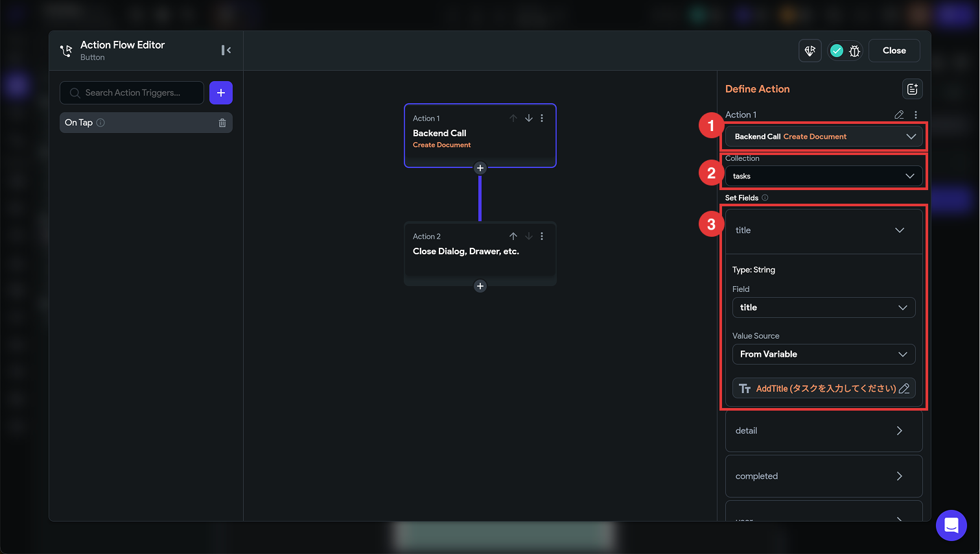
Task: Click the purple add action trigger button
Action: pyautogui.click(x=220, y=93)
